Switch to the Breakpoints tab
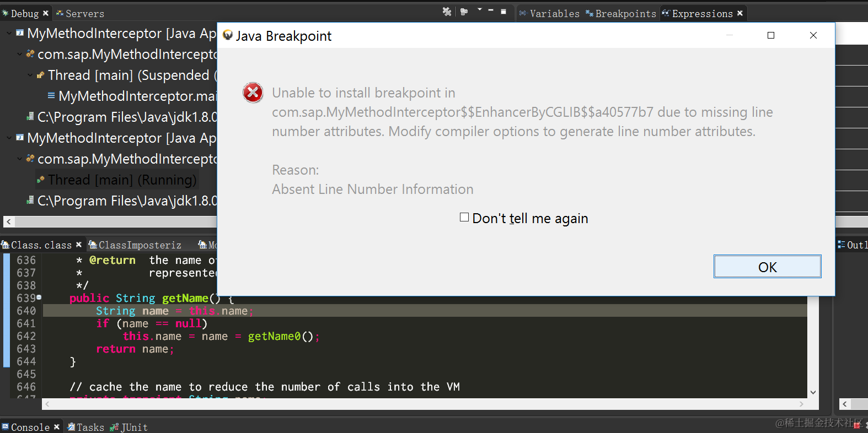This screenshot has height=433, width=868. [x=621, y=13]
